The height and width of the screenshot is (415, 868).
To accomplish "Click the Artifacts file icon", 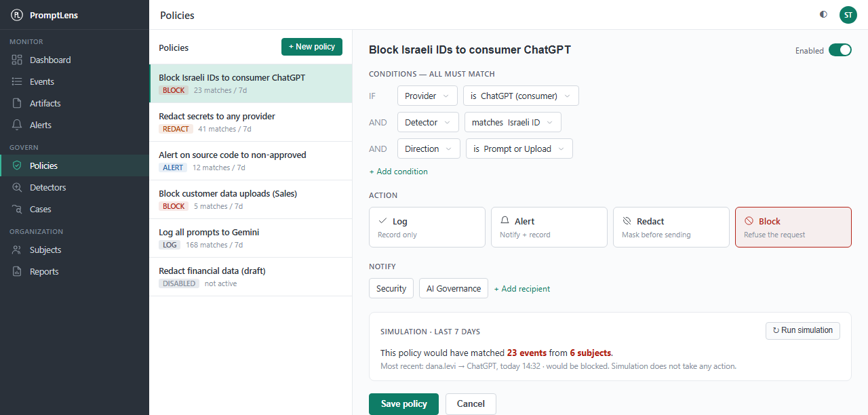I will click(x=17, y=103).
